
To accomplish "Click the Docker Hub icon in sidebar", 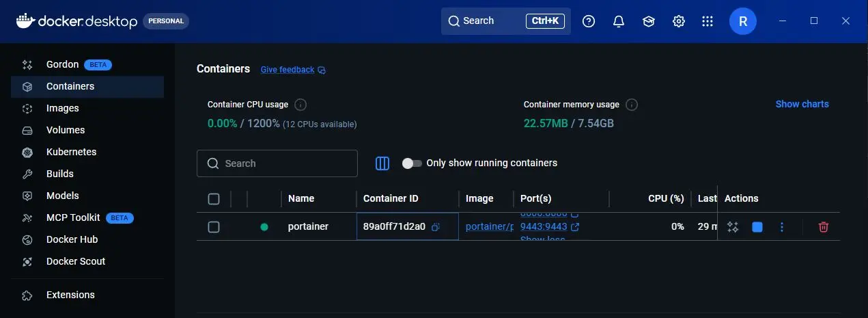I will coord(27,240).
